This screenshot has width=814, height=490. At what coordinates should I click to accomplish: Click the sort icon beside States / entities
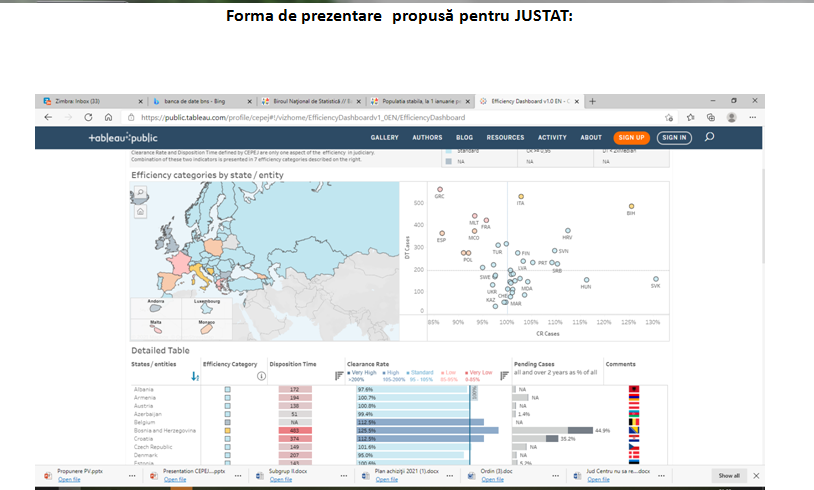[195, 376]
